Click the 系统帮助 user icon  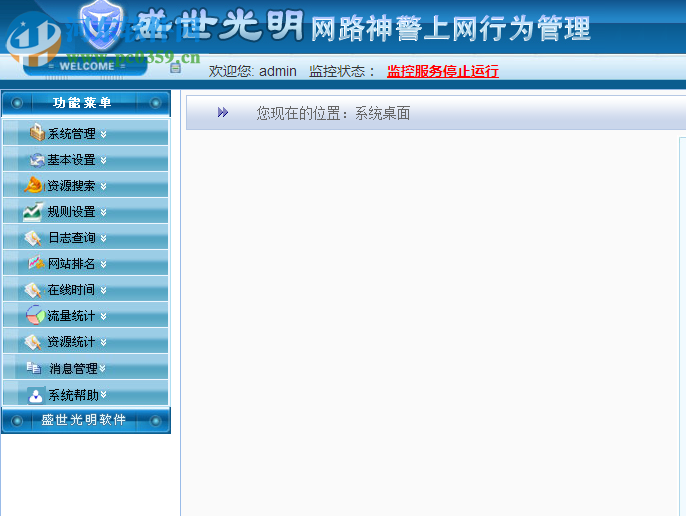pyautogui.click(x=35, y=395)
